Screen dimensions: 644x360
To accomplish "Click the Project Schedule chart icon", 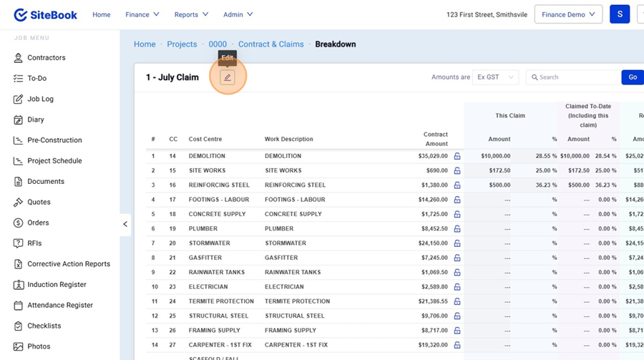I will tap(18, 161).
